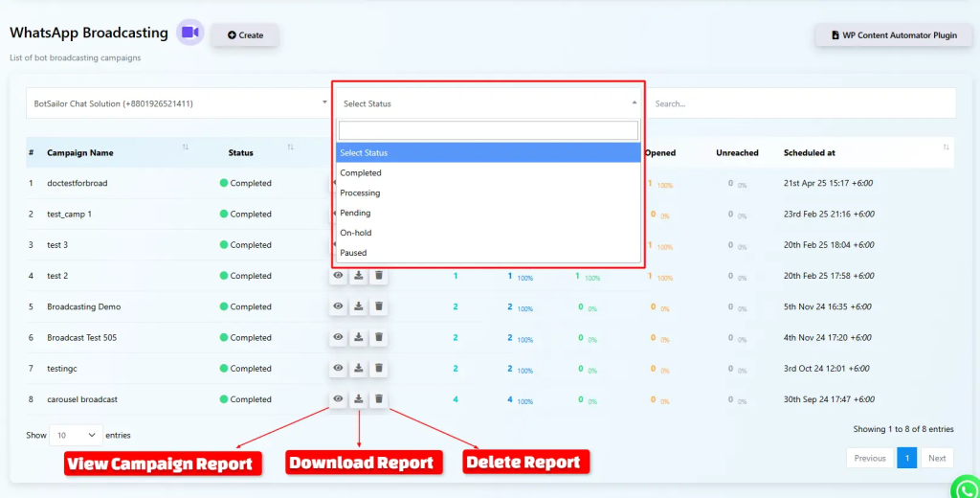Viewport: 980px width, 498px height.
Task: Open the green WhatsApp chat bubble
Action: click(x=967, y=488)
